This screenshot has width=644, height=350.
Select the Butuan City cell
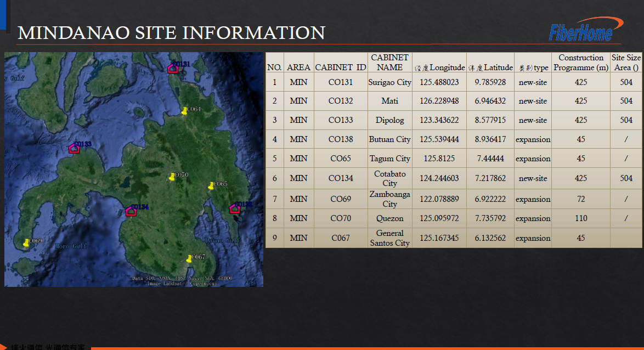click(x=390, y=139)
